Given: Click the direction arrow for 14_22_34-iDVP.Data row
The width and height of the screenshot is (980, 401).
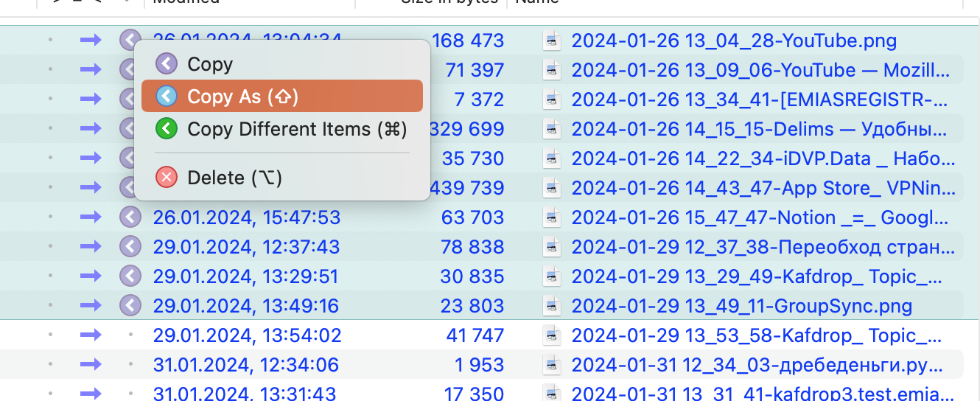Looking at the screenshot, I should [x=91, y=158].
